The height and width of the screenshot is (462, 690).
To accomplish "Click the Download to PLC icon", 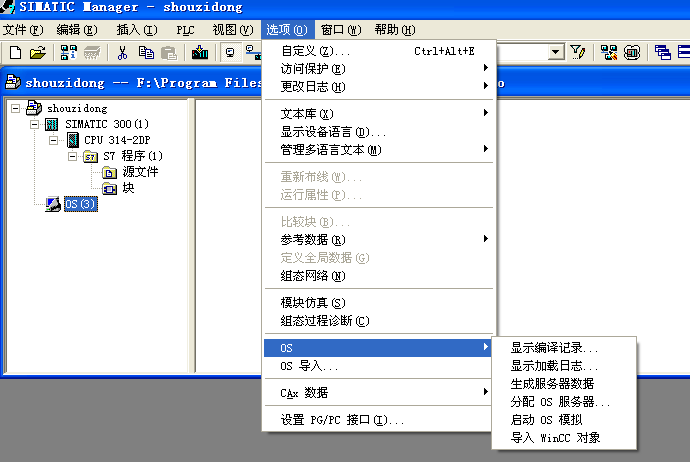I will pyautogui.click(x=200, y=53).
